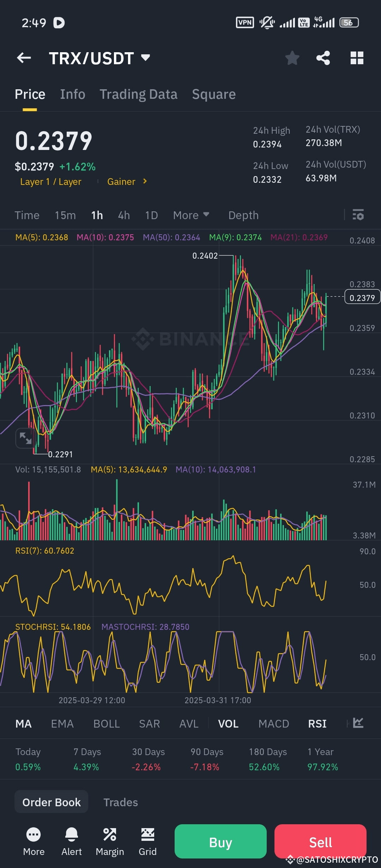The image size is (381, 868).
Task: Add TRX/USDT to favorites star
Action: (292, 58)
